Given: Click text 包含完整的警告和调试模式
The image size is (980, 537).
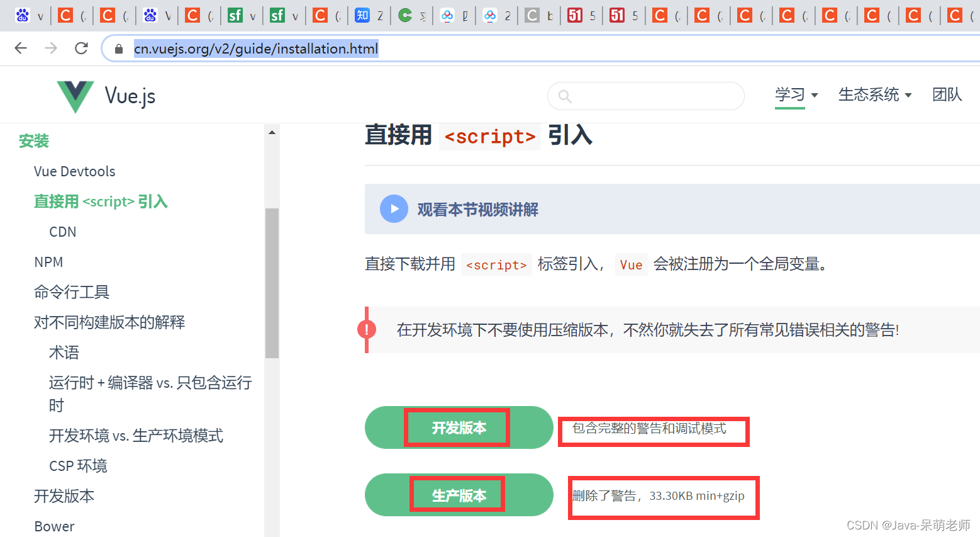Looking at the screenshot, I should tap(649, 429).
